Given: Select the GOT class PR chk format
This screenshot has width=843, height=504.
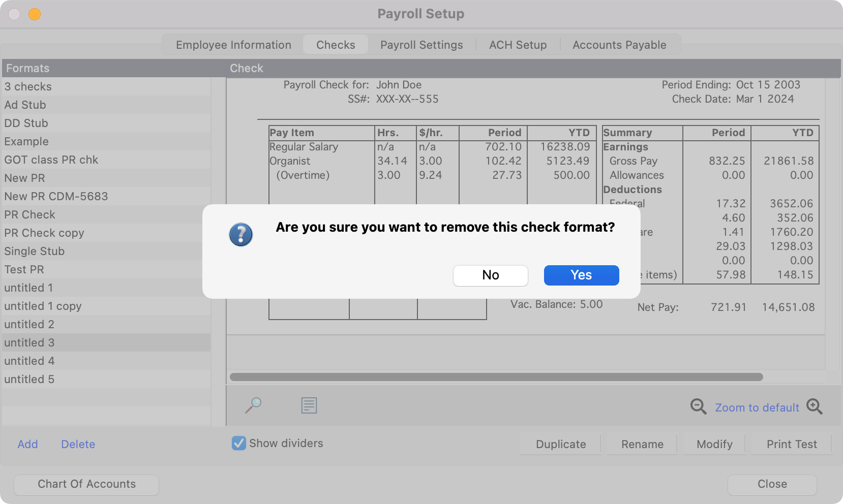Looking at the screenshot, I should (51, 160).
